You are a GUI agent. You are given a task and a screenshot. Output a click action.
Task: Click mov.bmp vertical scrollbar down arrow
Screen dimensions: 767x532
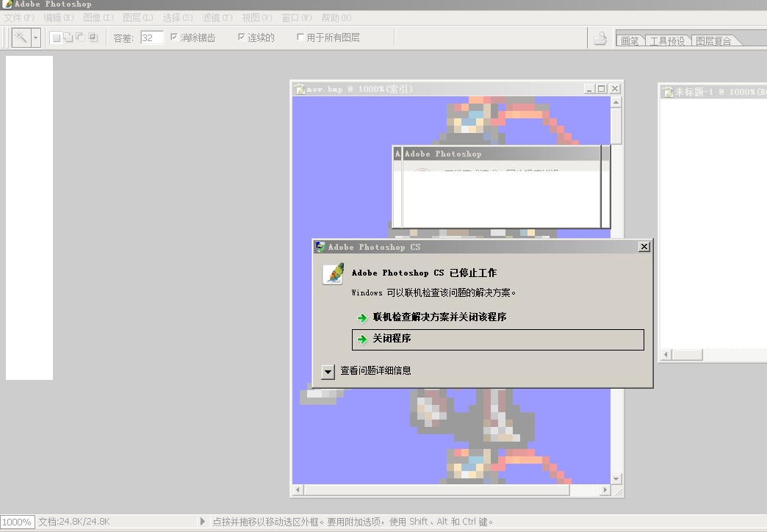pyautogui.click(x=616, y=478)
